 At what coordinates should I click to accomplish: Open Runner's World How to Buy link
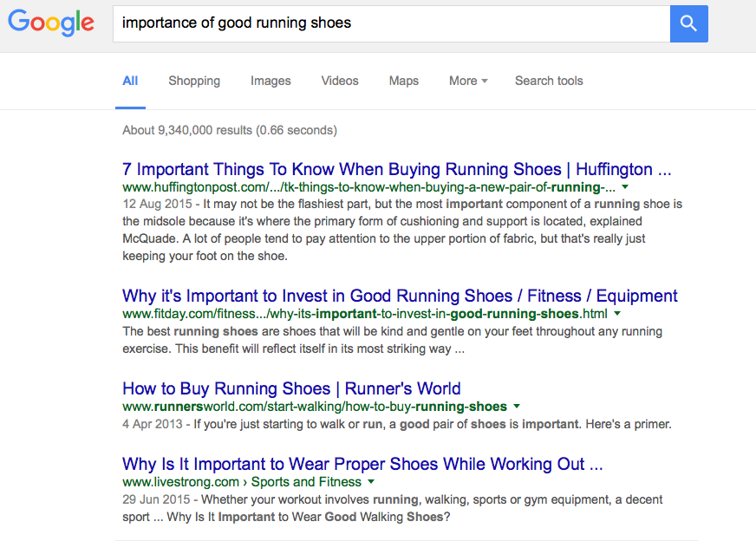pyautogui.click(x=291, y=388)
